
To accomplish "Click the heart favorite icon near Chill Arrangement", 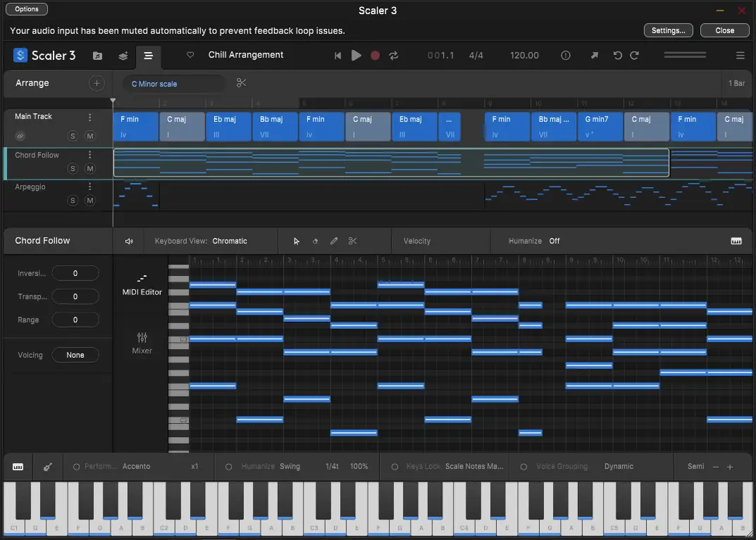I will click(190, 55).
